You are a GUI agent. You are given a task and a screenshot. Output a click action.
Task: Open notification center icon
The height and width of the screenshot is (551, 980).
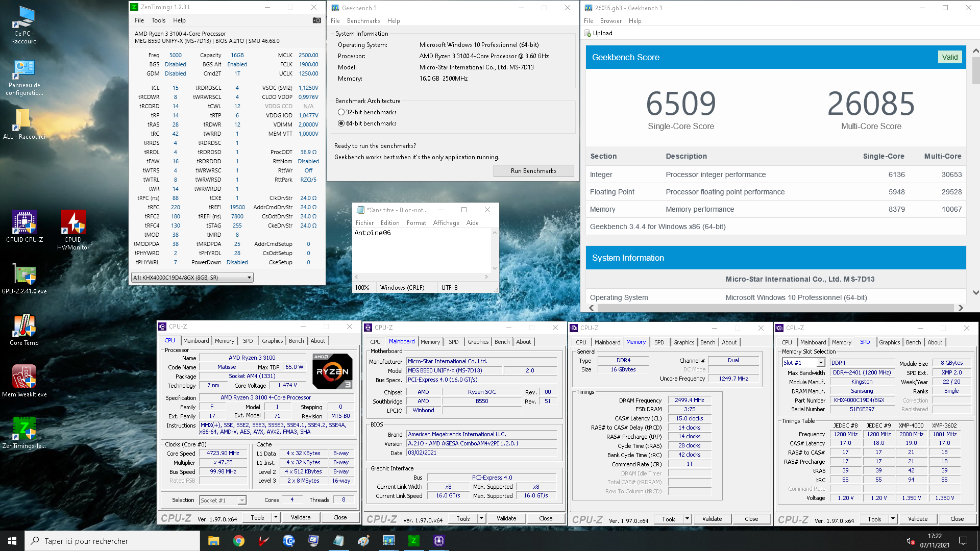click(963, 541)
